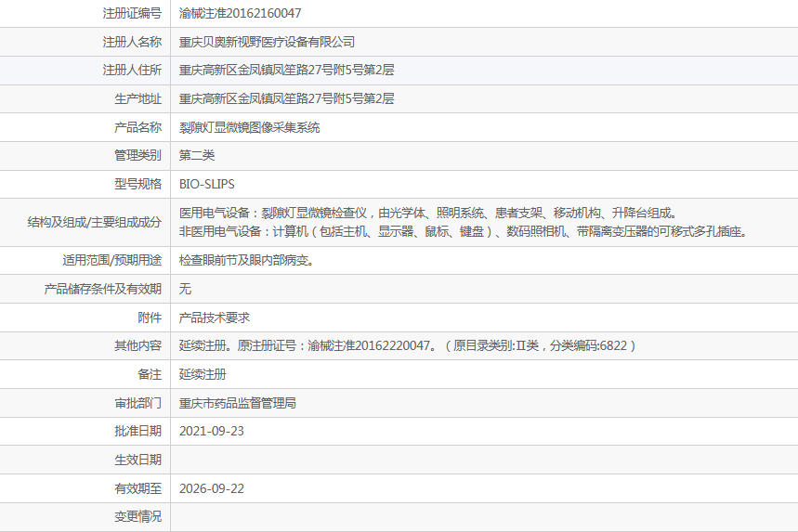Click the 产品名称 label
Screen dimensions: 798x532
pyautogui.click(x=137, y=127)
